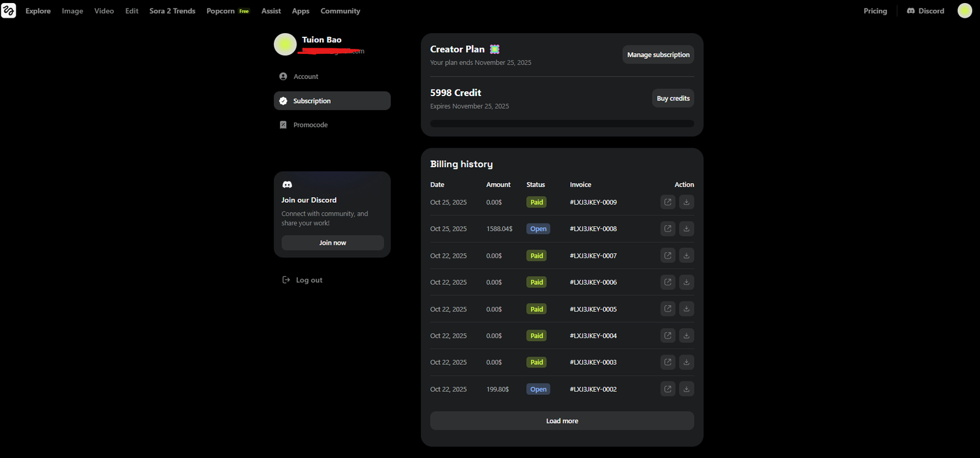The height and width of the screenshot is (458, 980).
Task: Open invoice #LXJ3JKEY-0003 external link icon
Action: click(x=668, y=362)
